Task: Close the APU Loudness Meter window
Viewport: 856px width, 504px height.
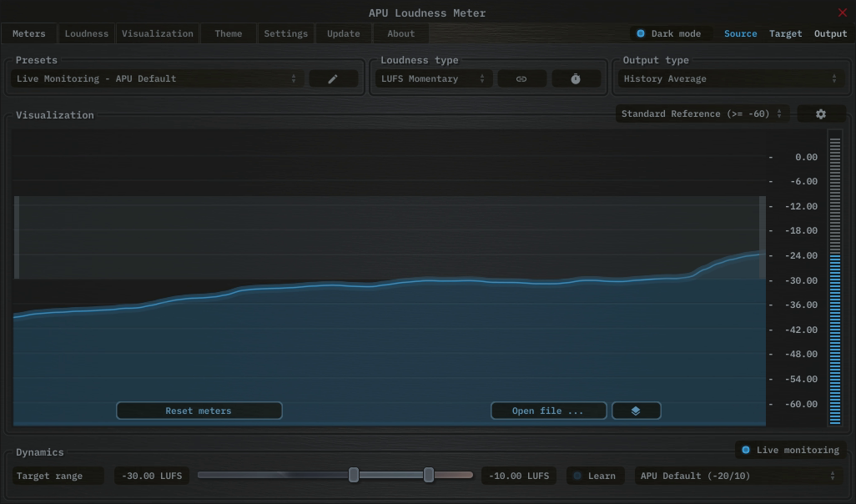Action: (842, 13)
